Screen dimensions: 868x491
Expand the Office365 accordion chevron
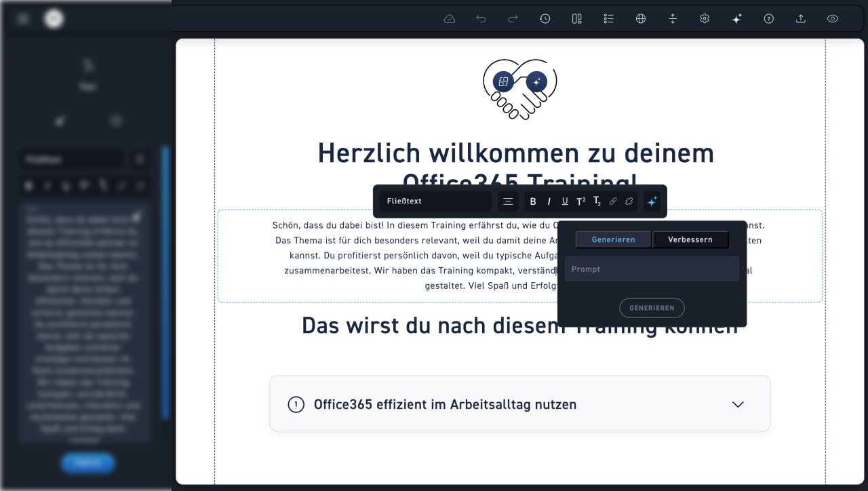click(x=738, y=404)
